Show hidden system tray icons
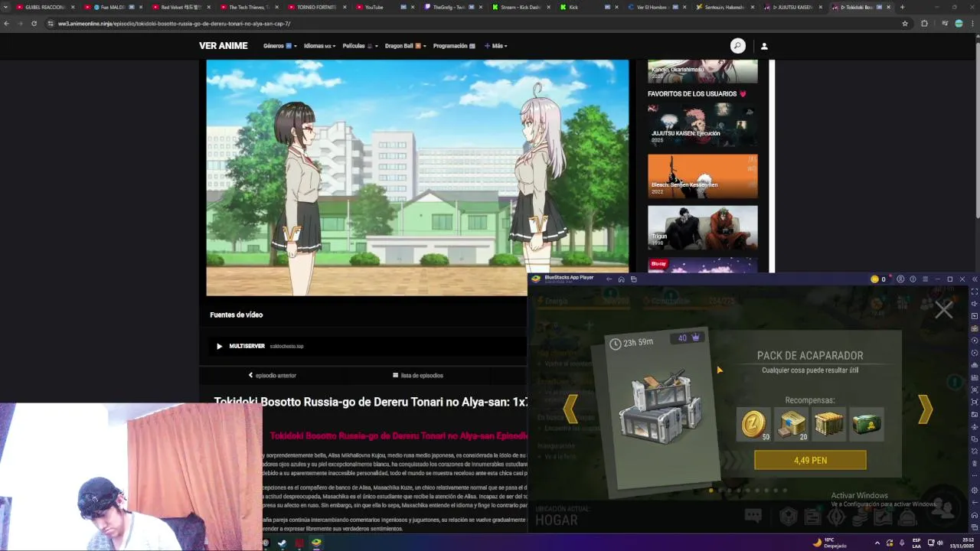The width and height of the screenshot is (980, 551). 877,543
